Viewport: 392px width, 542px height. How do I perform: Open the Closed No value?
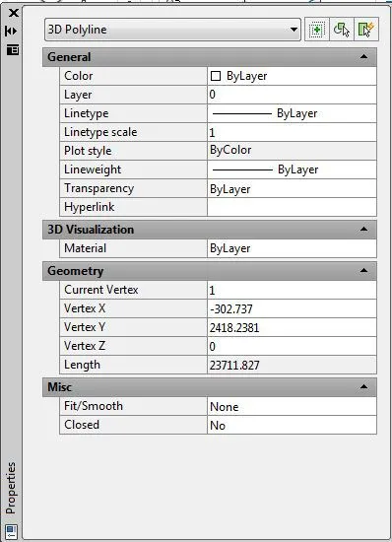coord(292,425)
